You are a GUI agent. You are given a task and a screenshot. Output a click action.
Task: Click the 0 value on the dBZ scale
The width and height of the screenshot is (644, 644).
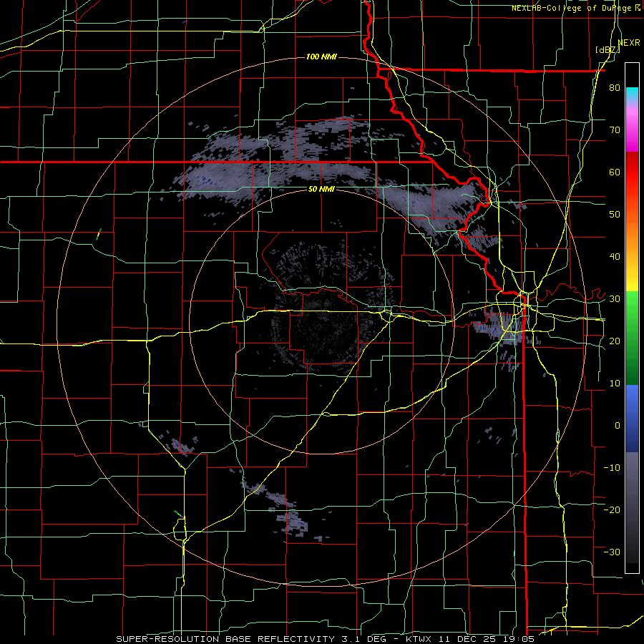click(x=618, y=426)
